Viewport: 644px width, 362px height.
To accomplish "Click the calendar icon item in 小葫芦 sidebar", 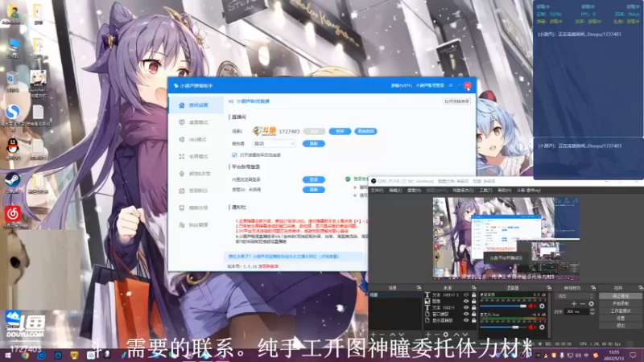I will click(182, 191).
